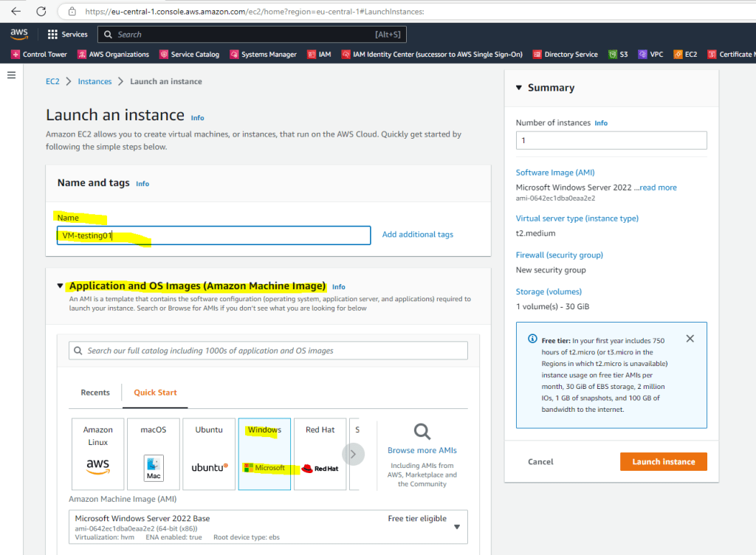Focus the instance Name input field
756x555 pixels.
213,235
